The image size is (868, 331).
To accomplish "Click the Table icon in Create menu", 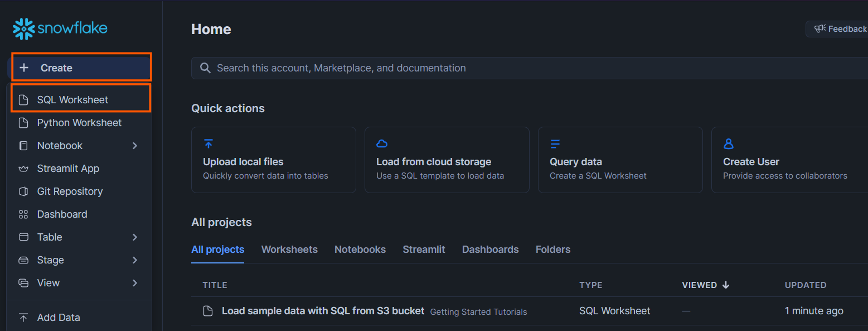I will click(x=23, y=237).
